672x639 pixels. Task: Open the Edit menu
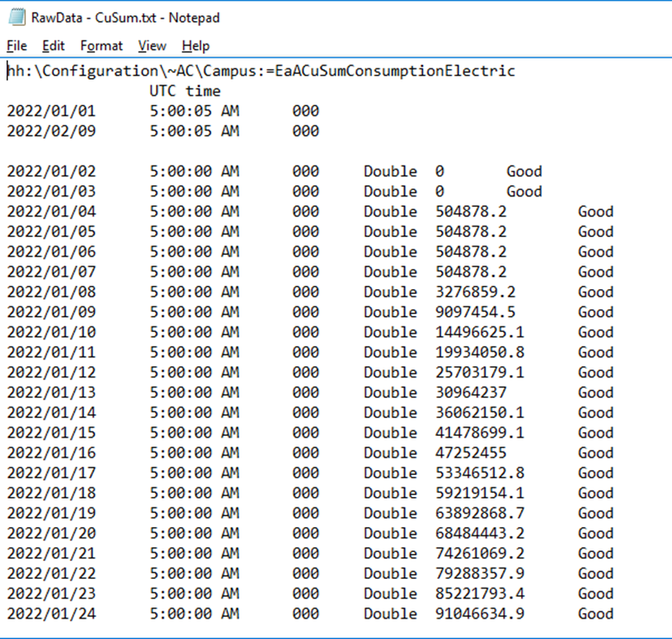tap(53, 45)
